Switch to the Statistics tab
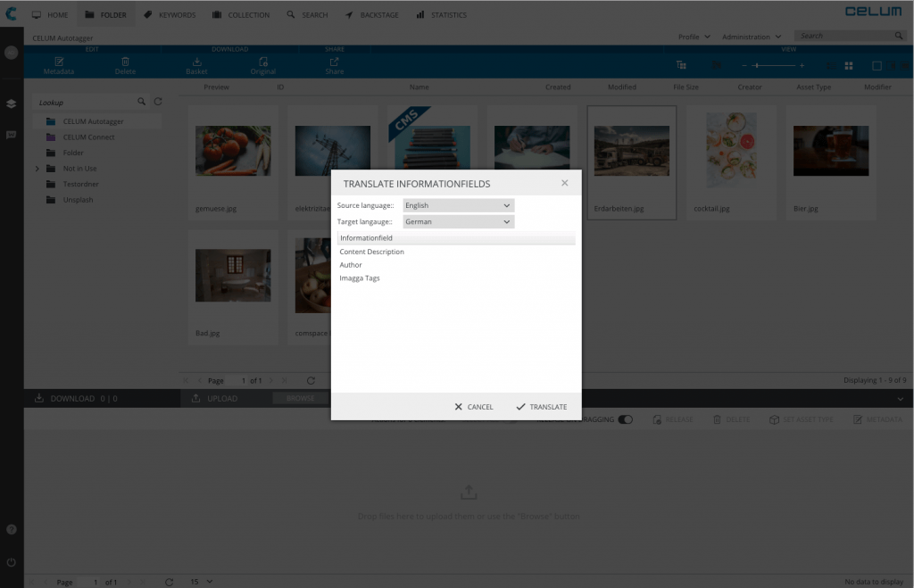914x588 pixels. tap(441, 15)
